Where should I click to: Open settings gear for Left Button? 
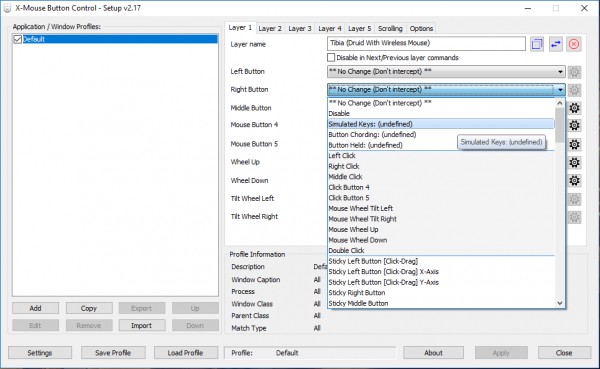pos(574,72)
